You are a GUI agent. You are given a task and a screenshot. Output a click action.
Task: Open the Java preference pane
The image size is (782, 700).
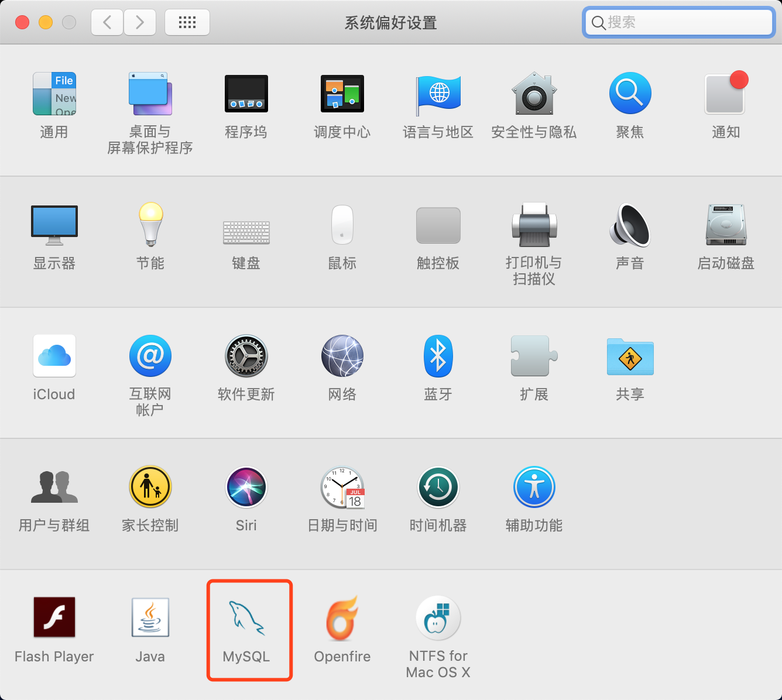pyautogui.click(x=150, y=617)
